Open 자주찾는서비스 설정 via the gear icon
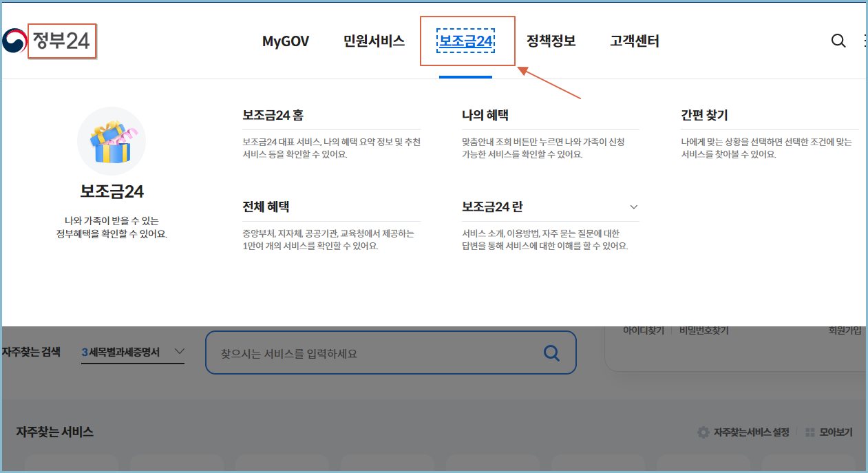 (703, 432)
